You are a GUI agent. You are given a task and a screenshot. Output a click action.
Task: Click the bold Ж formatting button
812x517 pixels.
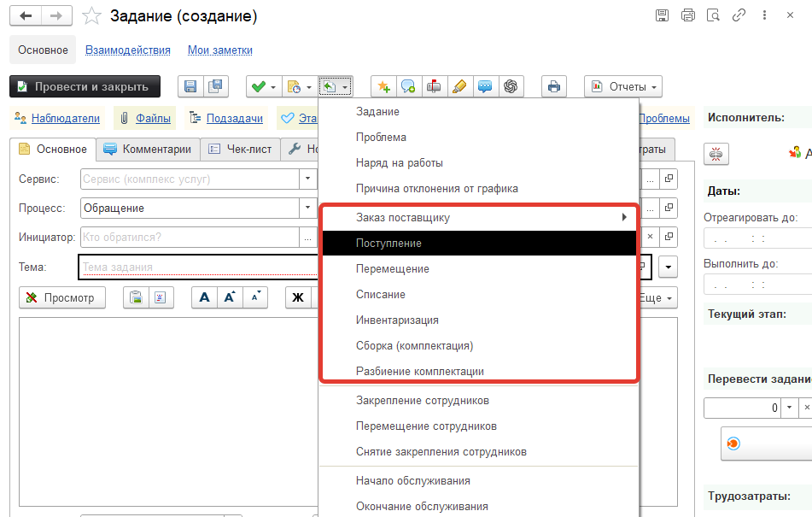(x=298, y=297)
